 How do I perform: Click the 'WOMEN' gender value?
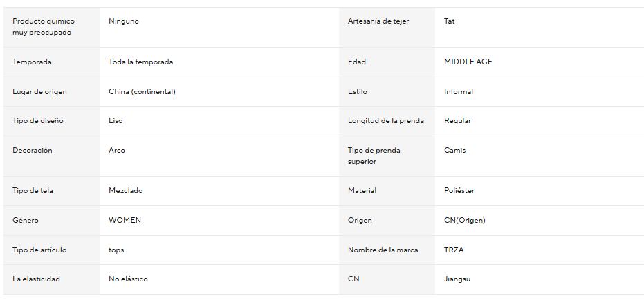coord(125,221)
